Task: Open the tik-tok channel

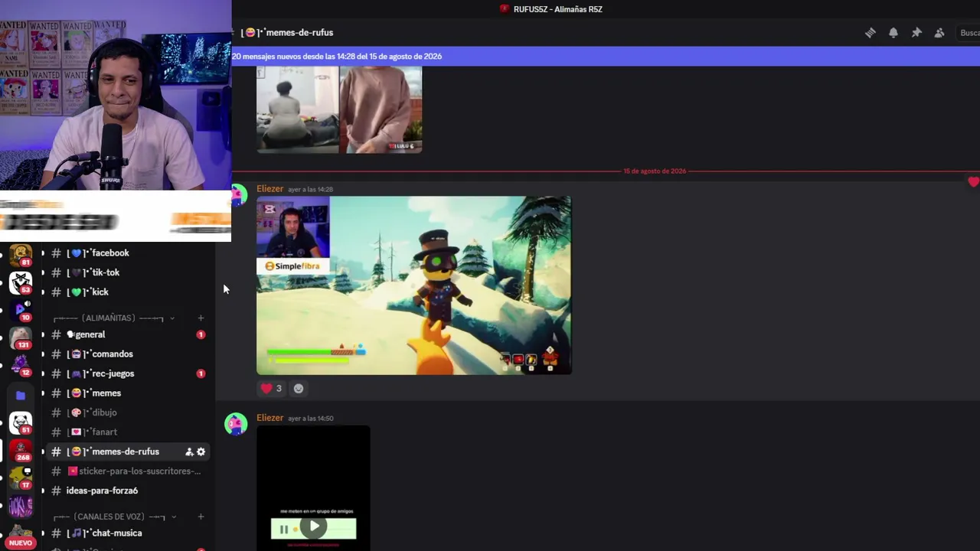Action: tap(127, 272)
